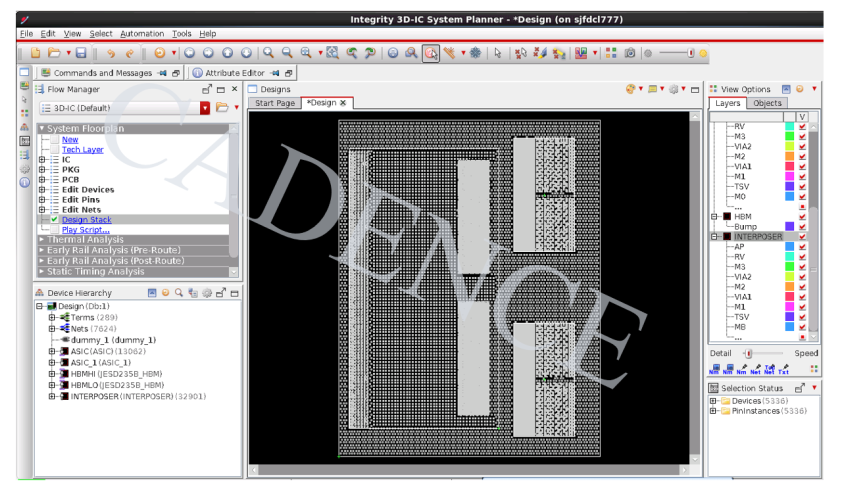Expand the Nets node in Device Hierarchy
852x497 pixels.
(x=52, y=328)
